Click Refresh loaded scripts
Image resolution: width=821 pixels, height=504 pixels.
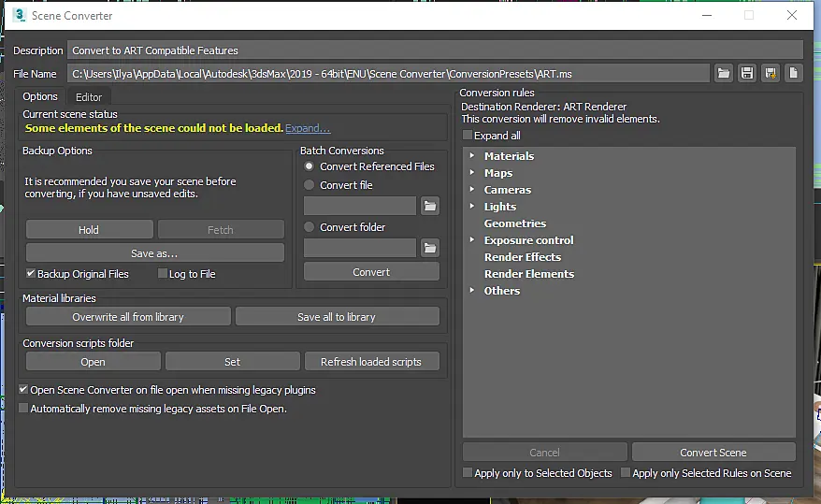click(371, 362)
